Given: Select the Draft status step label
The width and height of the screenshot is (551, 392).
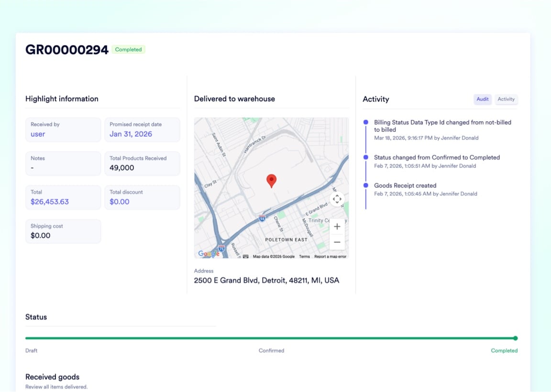Looking at the screenshot, I should click(31, 350).
